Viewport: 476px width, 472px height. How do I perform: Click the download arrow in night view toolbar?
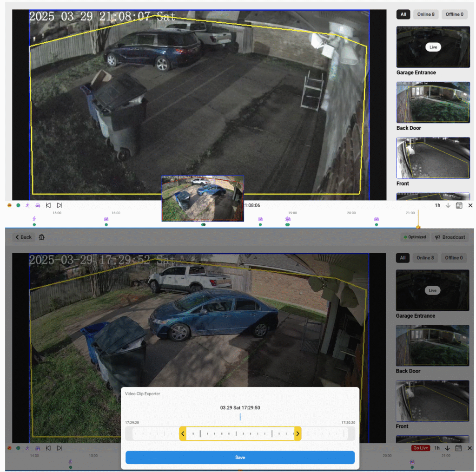click(x=448, y=205)
